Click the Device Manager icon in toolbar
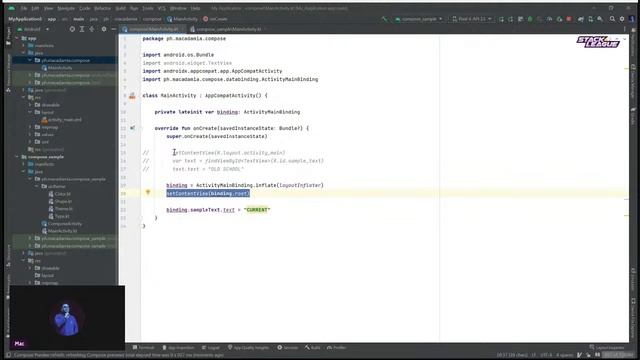Screen dimensions: 640x360 click(590, 19)
